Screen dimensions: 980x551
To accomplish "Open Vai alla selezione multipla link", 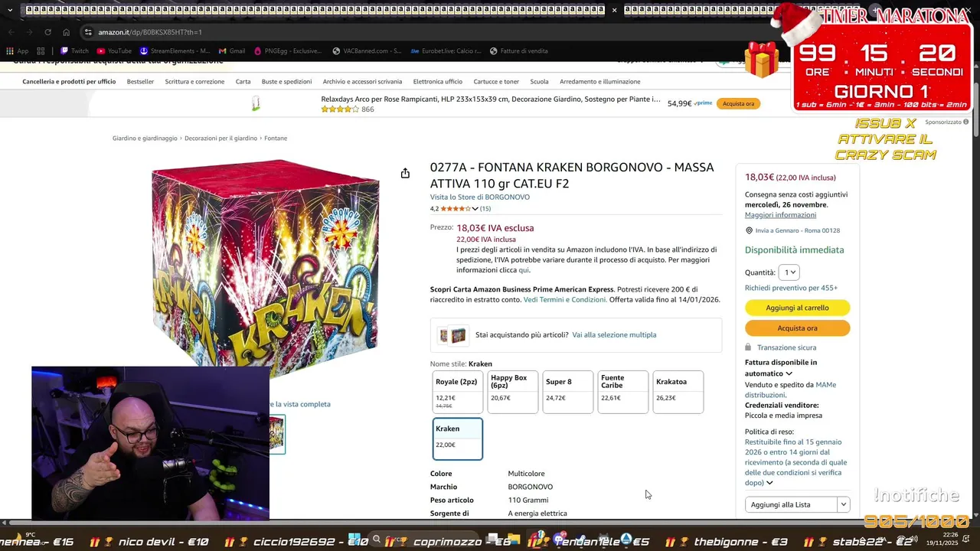I will tap(614, 335).
